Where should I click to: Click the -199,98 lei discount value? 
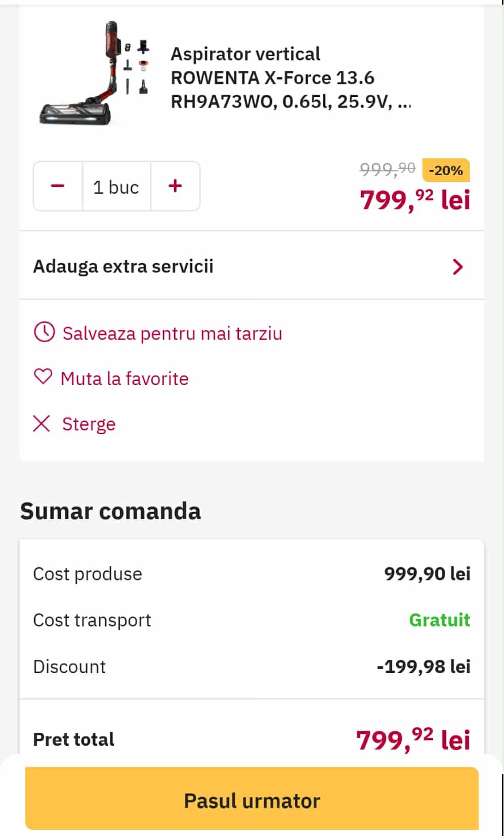[x=424, y=666]
